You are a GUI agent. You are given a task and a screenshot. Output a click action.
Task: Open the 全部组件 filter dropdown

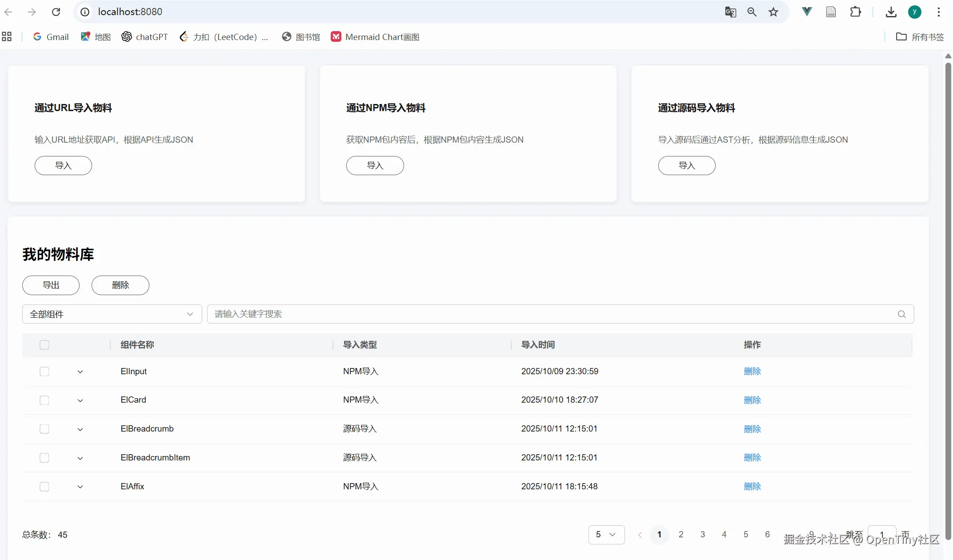[x=112, y=314]
